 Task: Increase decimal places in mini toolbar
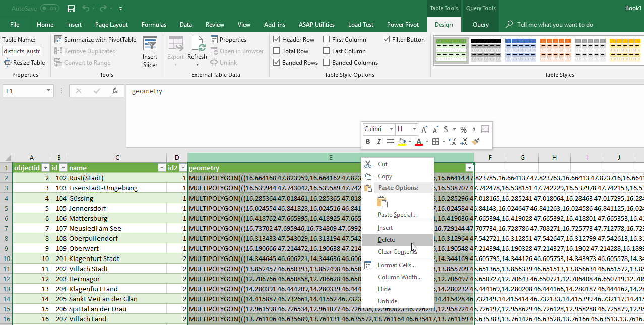coord(453,142)
